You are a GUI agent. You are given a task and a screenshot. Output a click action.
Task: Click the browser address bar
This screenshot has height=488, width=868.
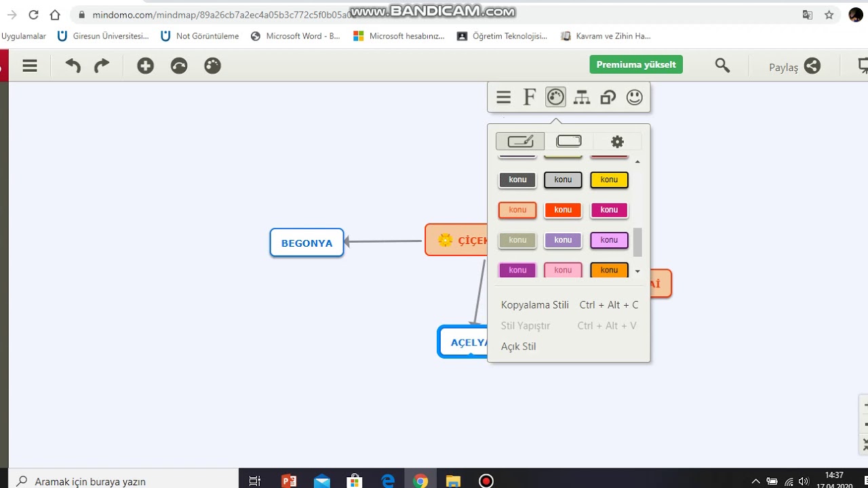click(434, 15)
